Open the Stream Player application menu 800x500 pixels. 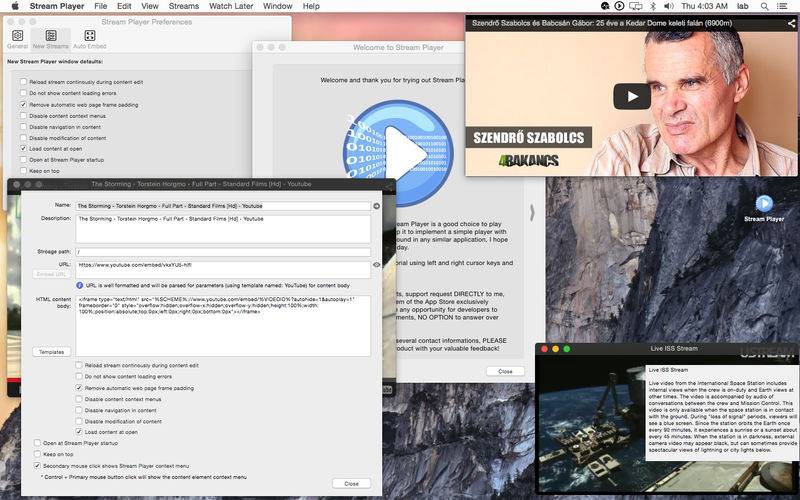click(57, 6)
